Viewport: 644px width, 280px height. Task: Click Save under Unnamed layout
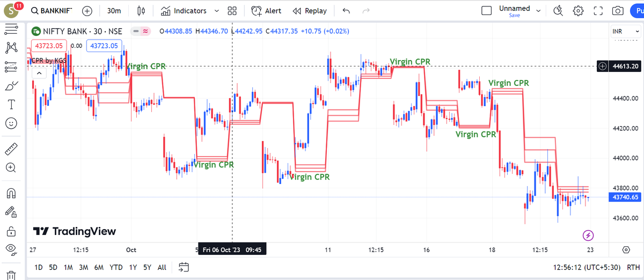click(514, 16)
